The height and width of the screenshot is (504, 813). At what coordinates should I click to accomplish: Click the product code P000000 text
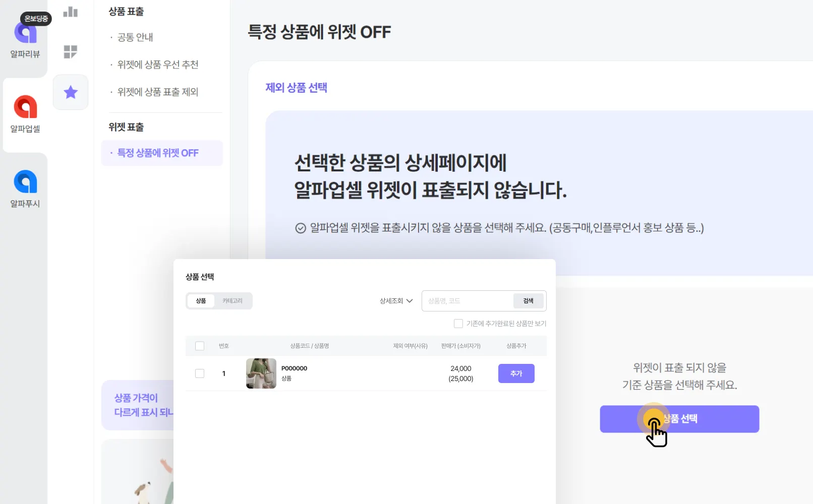coord(295,368)
